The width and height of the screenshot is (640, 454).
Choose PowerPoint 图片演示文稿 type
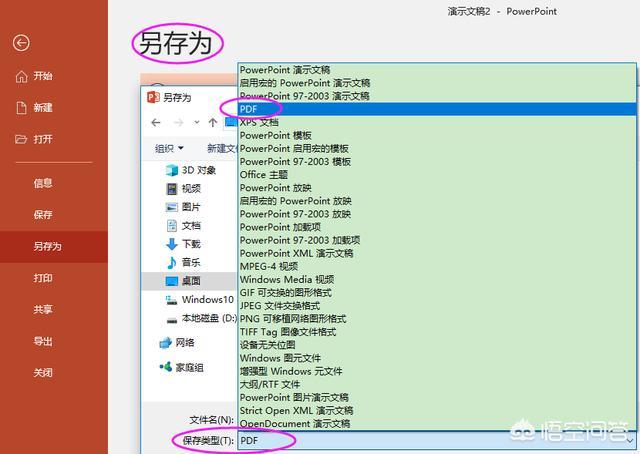pyautogui.click(x=437, y=397)
